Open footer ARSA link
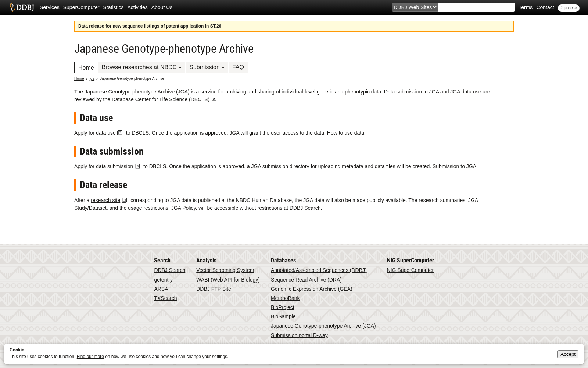This screenshot has height=368, width=588. click(161, 289)
